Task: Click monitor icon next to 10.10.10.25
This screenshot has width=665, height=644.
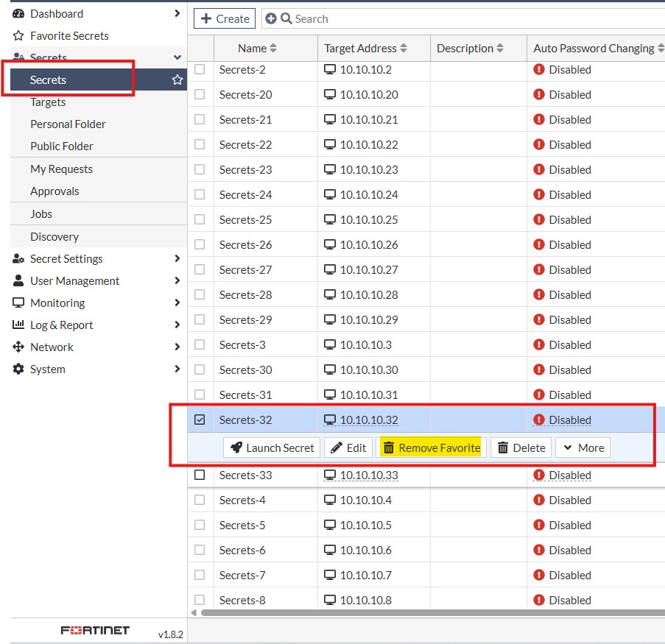Action: tap(329, 219)
